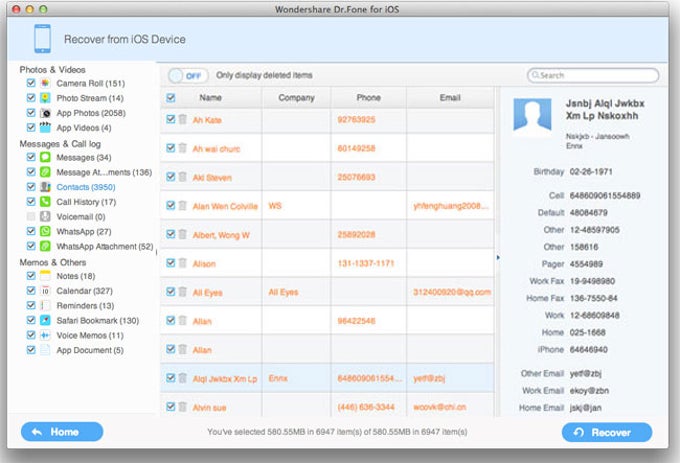Image resolution: width=680 pixels, height=463 pixels.
Task: Open the Call History (17) category
Action: click(x=86, y=202)
